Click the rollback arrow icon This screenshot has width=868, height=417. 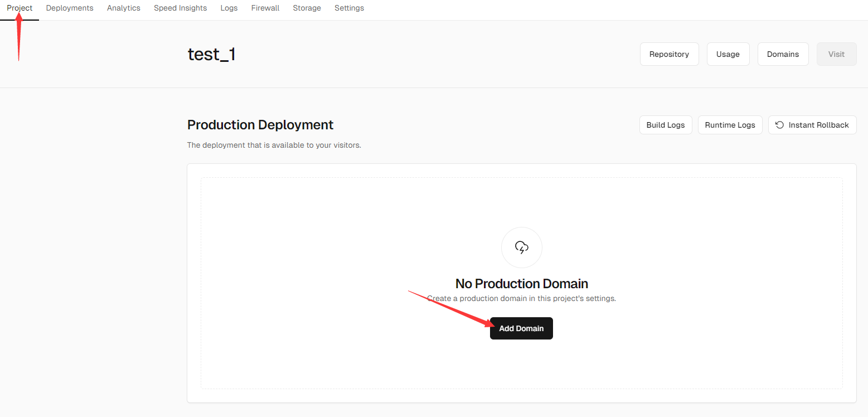click(x=779, y=125)
